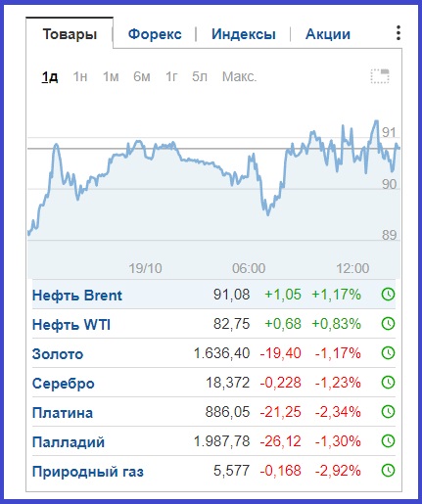Click clock icon in Палладий row
The height and width of the screenshot is (504, 422).
388,441
